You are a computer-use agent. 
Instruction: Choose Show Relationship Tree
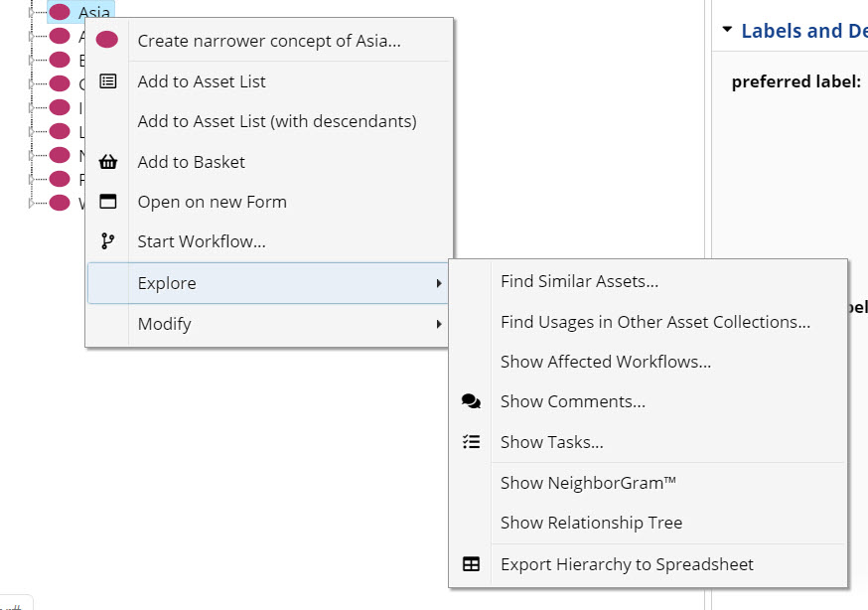point(591,523)
